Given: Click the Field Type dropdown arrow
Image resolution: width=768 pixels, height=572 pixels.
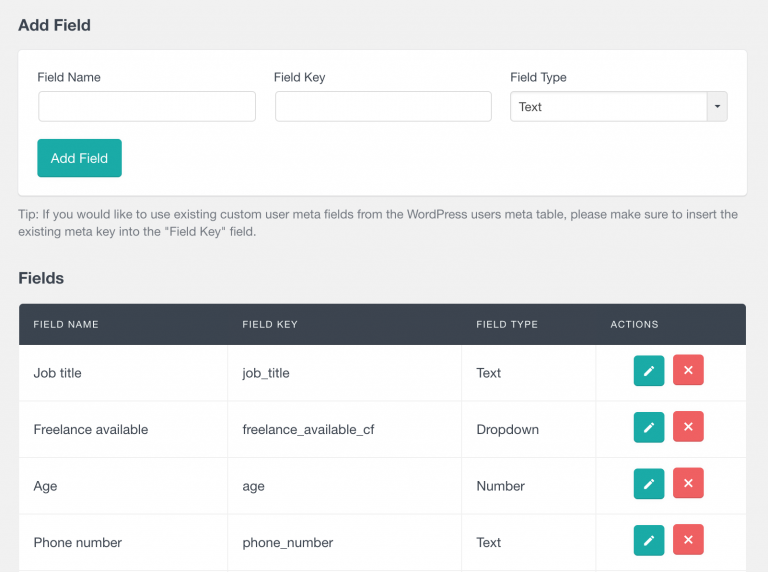Looking at the screenshot, I should pyautogui.click(x=717, y=107).
